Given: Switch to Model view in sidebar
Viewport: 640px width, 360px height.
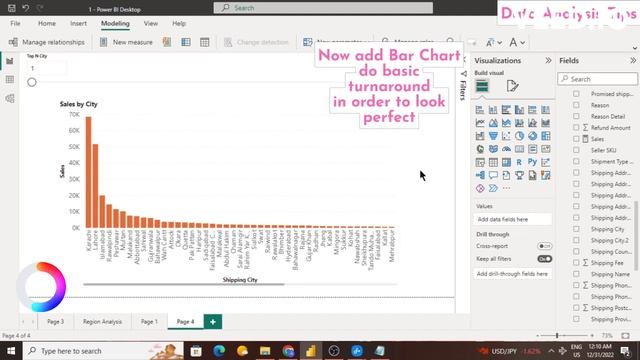Looking at the screenshot, I should 10,98.
